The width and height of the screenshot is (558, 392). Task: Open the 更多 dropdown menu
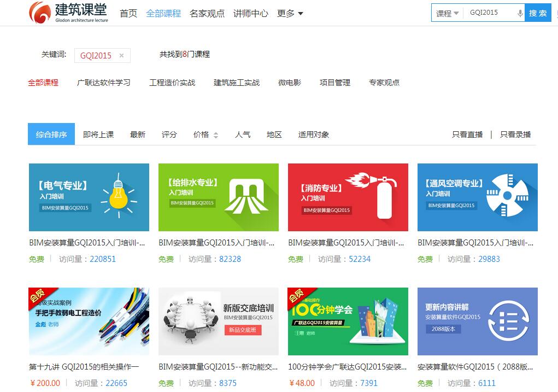[290, 14]
